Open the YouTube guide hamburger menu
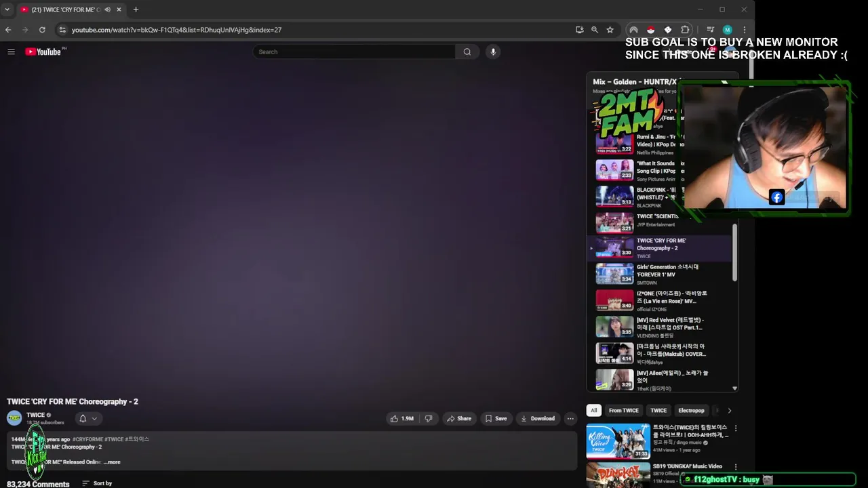The height and width of the screenshot is (488, 868). pyautogui.click(x=11, y=52)
